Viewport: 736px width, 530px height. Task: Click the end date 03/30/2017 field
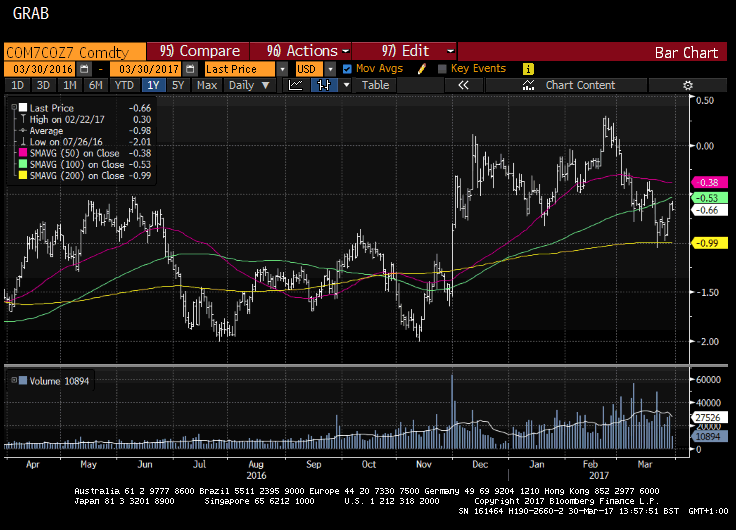pos(146,69)
